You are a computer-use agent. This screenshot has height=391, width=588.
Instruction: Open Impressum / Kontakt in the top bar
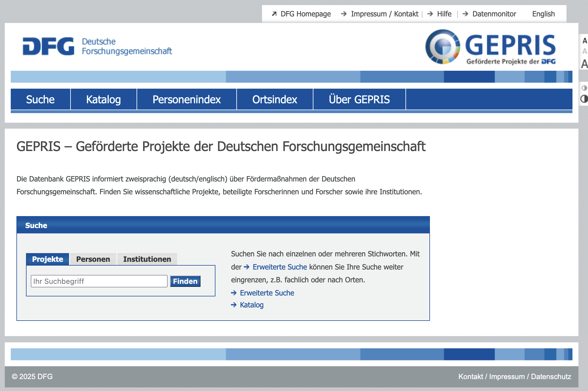(384, 14)
